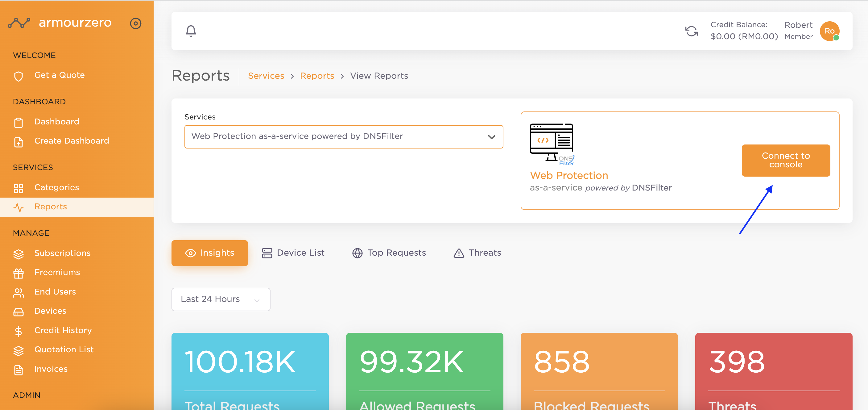868x410 pixels.
Task: Click the Dashboard clipboard icon
Action: 19,123
